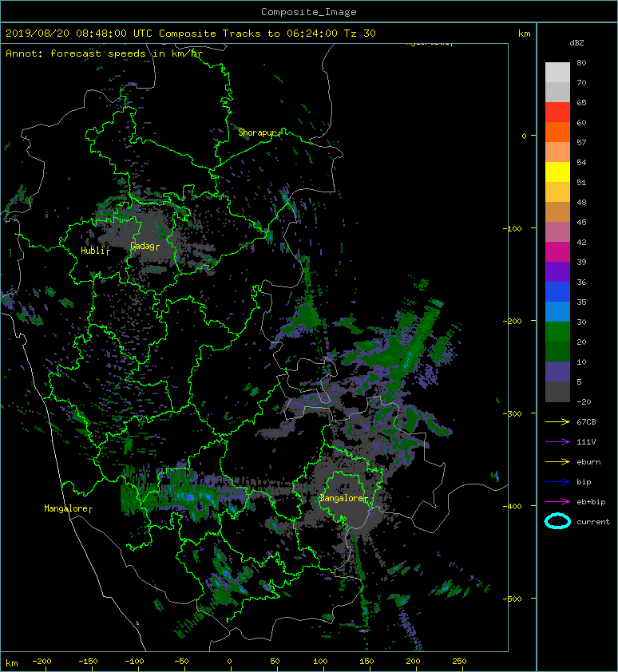Click the Bangalore city label
618x672 pixels.
(x=343, y=498)
